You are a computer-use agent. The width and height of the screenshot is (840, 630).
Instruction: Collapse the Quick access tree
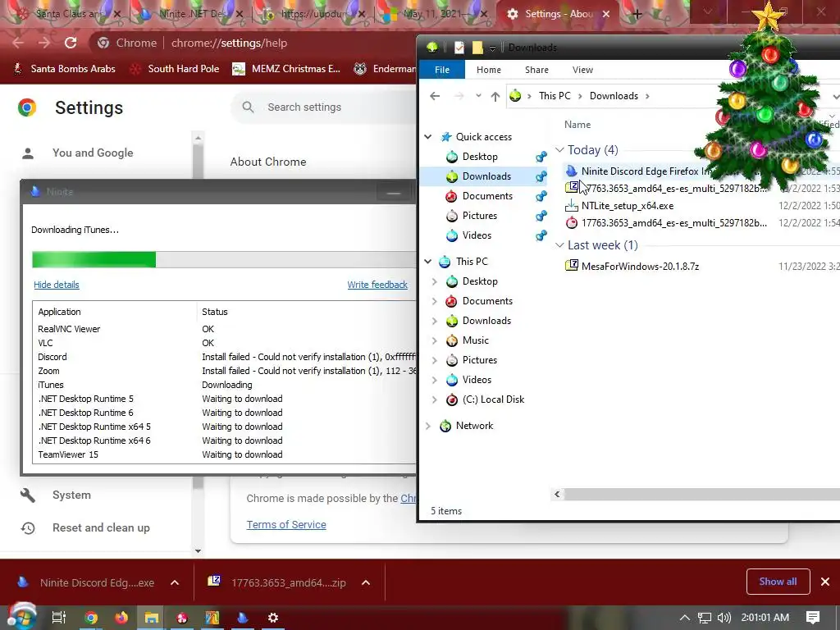[x=428, y=137]
